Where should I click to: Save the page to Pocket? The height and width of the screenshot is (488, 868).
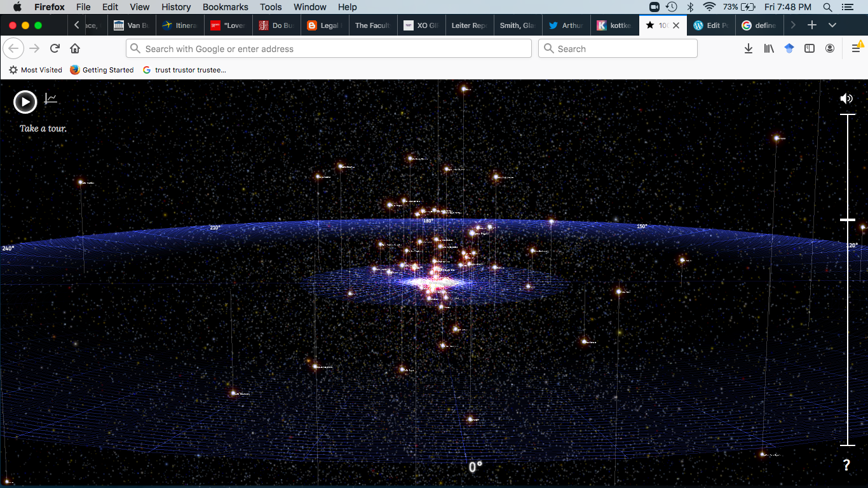coord(789,48)
